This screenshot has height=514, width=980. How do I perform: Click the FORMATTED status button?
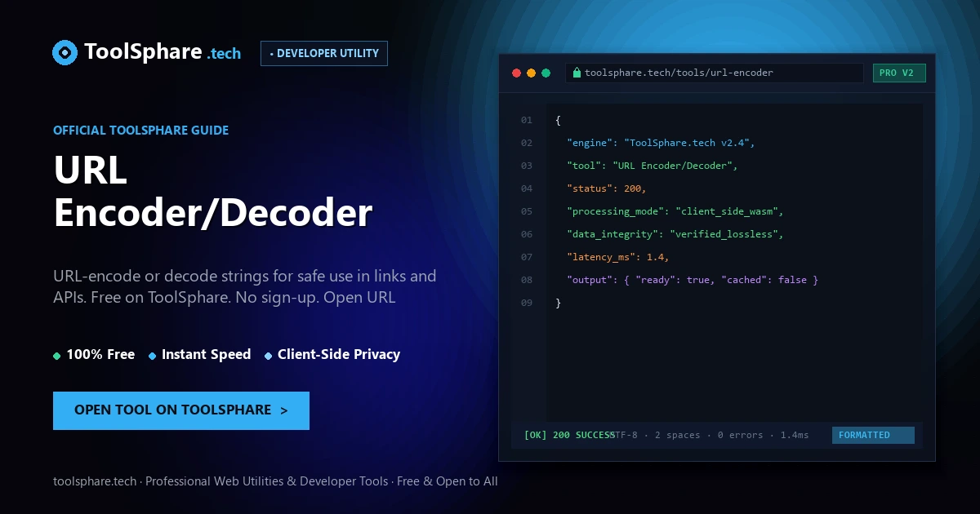tap(873, 435)
